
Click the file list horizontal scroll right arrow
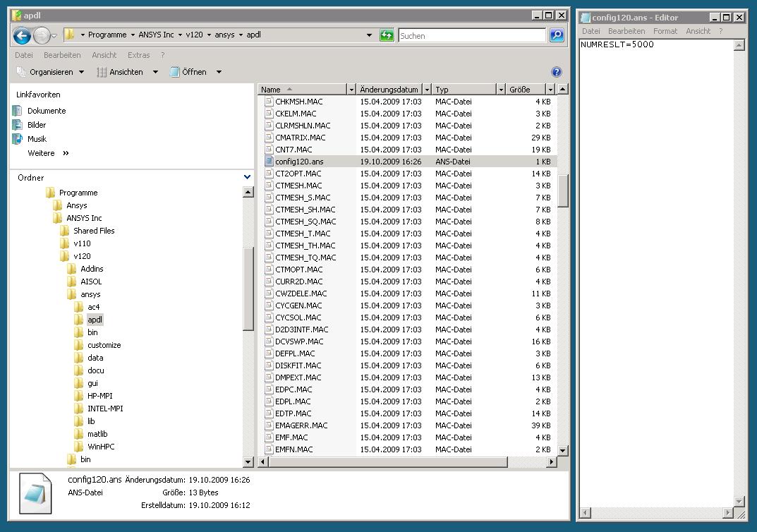click(551, 462)
